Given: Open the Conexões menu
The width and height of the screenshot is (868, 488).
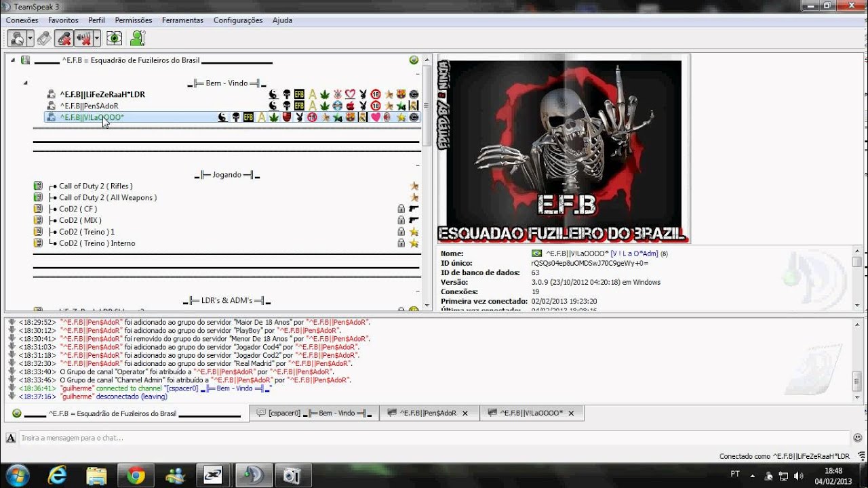Looking at the screenshot, I should 22,20.
